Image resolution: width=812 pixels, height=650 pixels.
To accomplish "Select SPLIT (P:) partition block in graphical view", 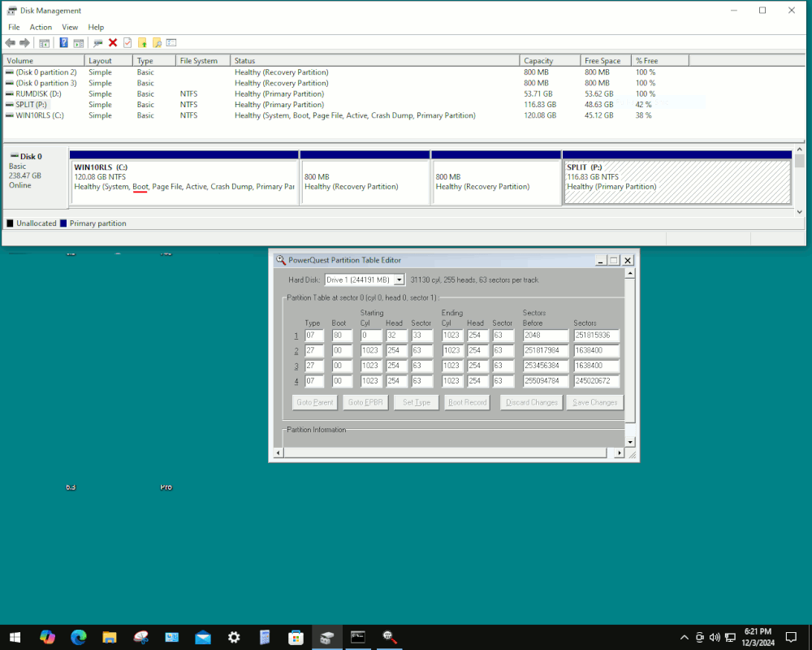I will tap(677, 178).
